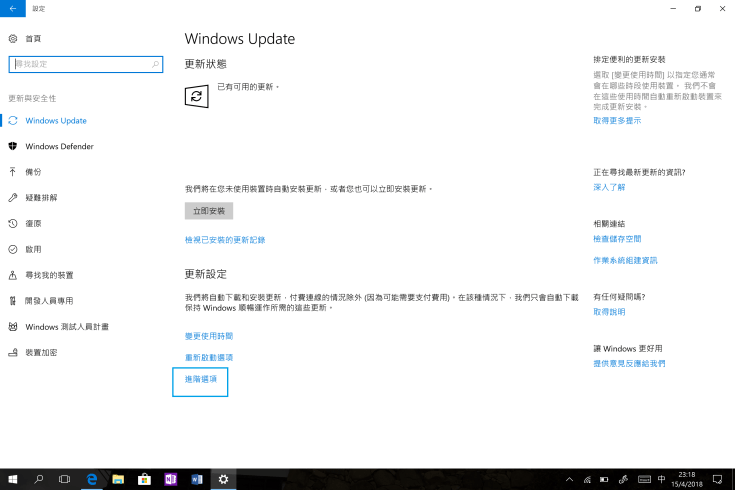Open 備份 (Backup) settings
The image size is (735, 490).
[33, 172]
